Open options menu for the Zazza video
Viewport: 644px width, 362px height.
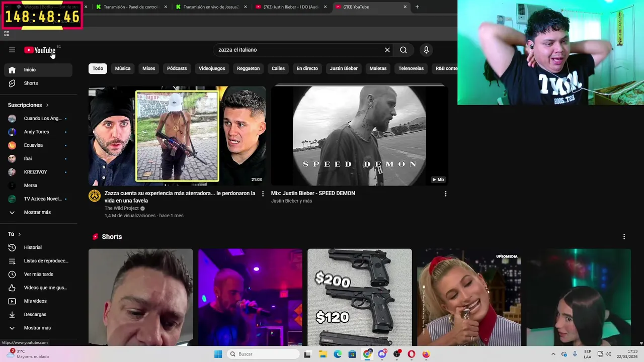pos(263,194)
